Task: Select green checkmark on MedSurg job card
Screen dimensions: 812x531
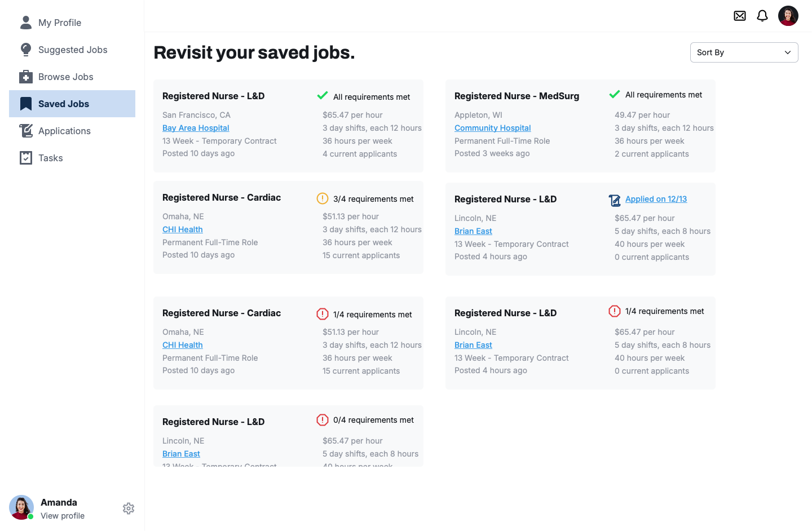Action: coord(615,94)
